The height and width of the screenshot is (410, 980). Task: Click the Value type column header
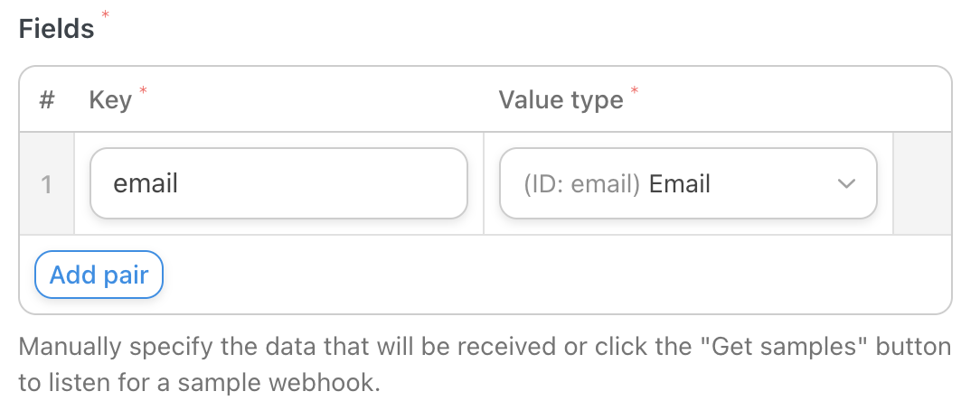point(561,99)
